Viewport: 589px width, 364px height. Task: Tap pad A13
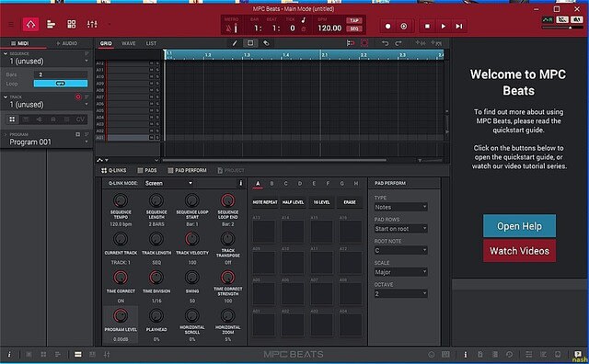tap(264, 232)
